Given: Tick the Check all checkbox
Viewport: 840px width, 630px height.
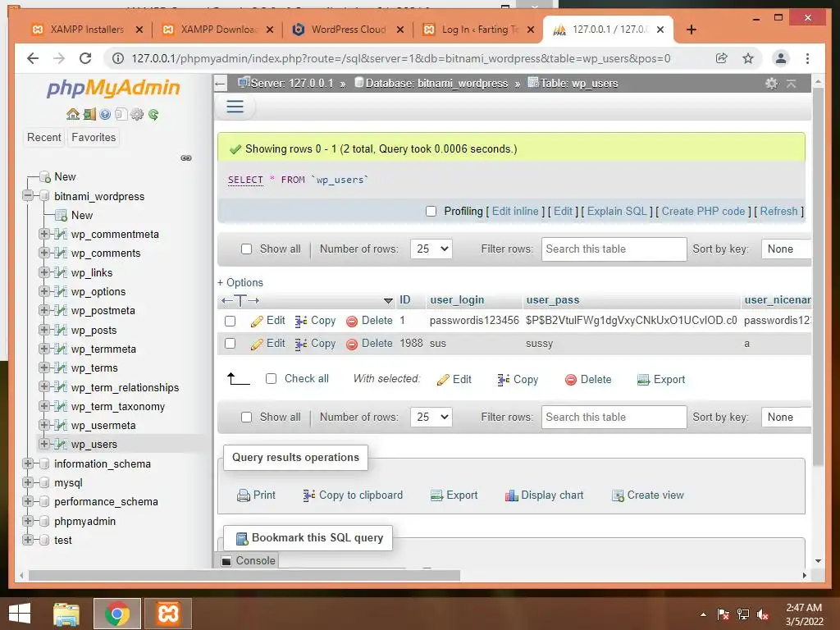Looking at the screenshot, I should pos(271,379).
